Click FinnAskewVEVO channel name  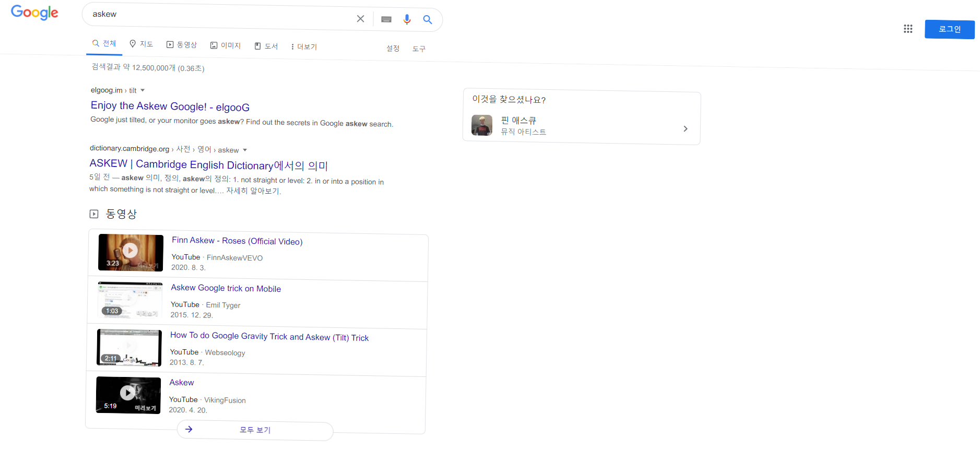tap(235, 258)
